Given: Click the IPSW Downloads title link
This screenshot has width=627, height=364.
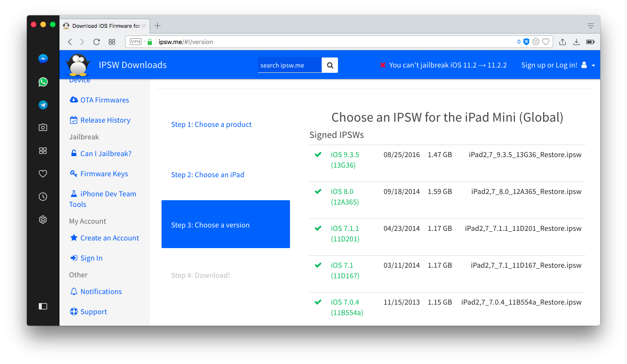Looking at the screenshot, I should point(133,65).
